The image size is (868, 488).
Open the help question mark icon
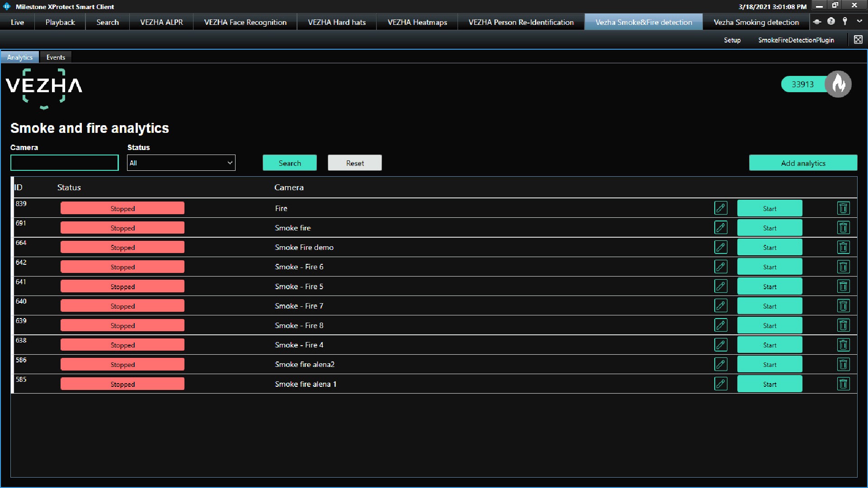pyautogui.click(x=831, y=21)
